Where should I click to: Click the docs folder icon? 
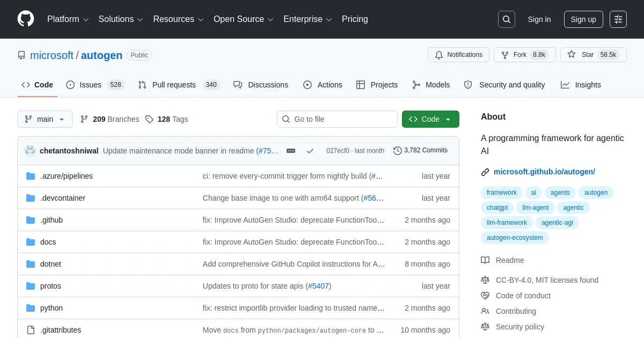coord(31,242)
